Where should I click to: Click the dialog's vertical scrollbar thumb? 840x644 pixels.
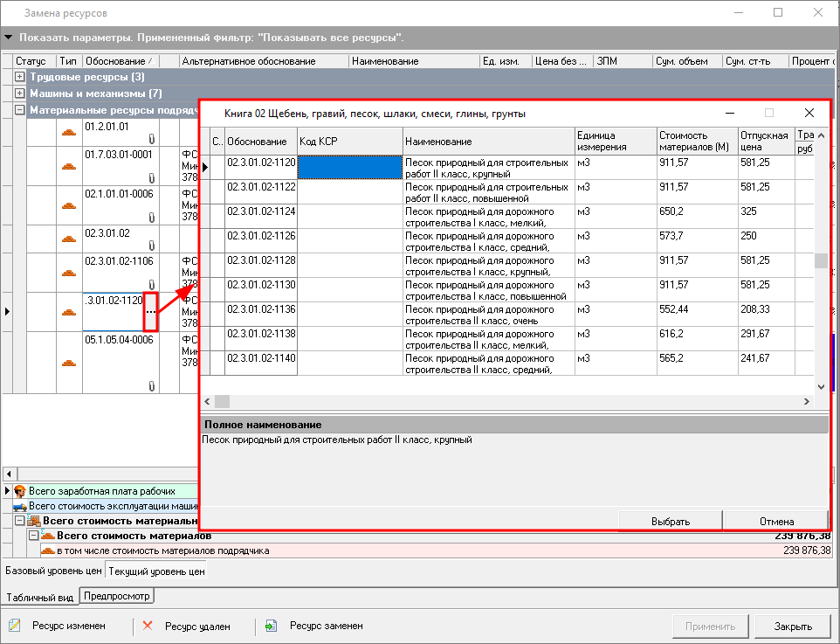[x=820, y=261]
